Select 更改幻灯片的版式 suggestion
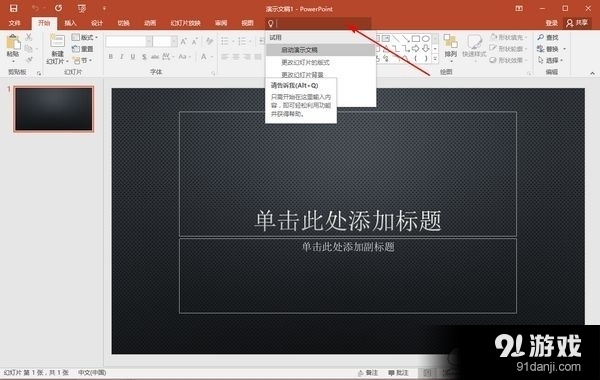Viewport: 600px width, 380px height. [x=320, y=62]
